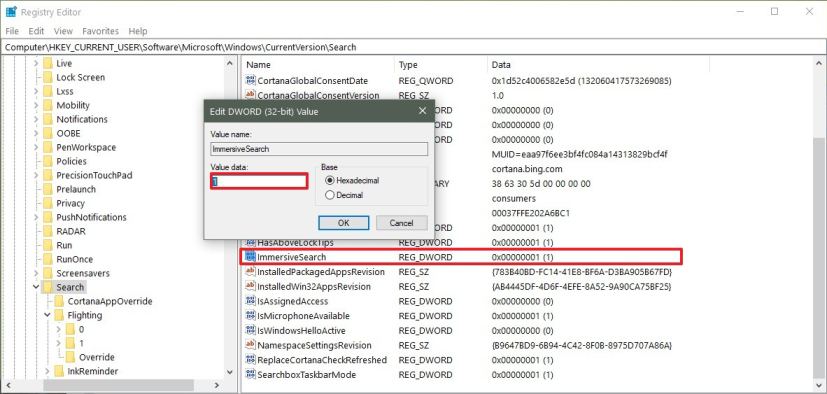This screenshot has height=394, width=827.
Task: Expand the Live key
Action: pyautogui.click(x=36, y=63)
